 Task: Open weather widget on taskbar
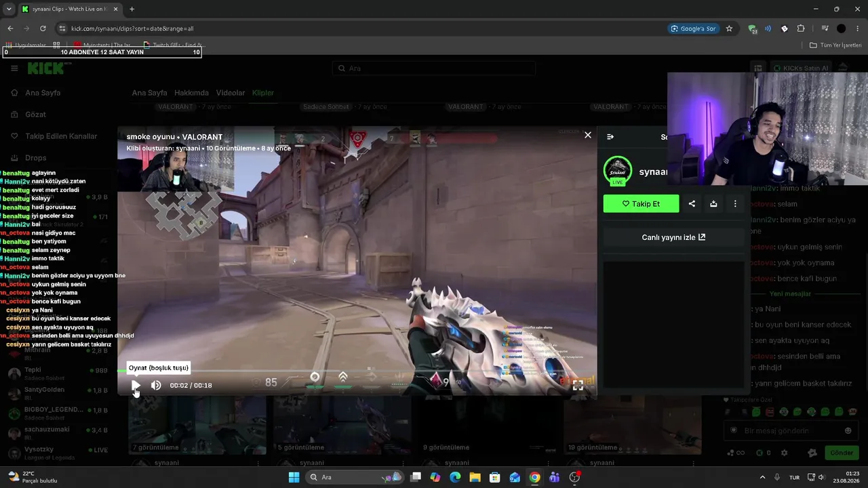point(32,477)
